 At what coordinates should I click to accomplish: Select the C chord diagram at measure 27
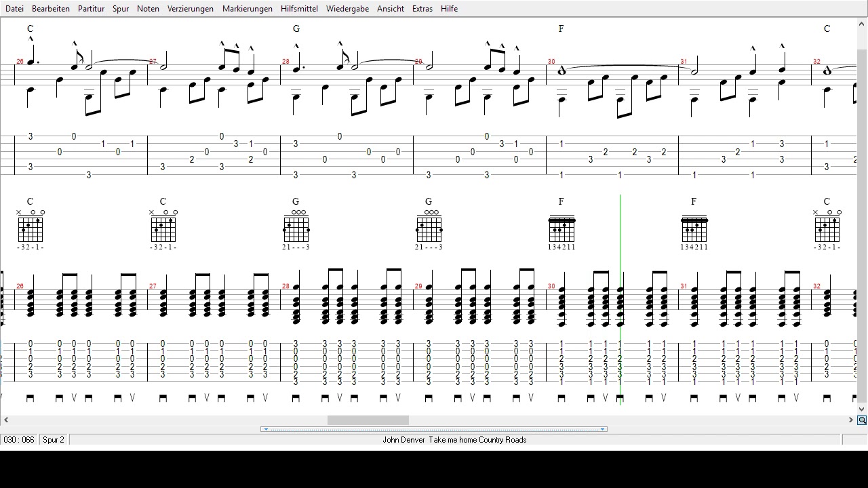coord(163,226)
